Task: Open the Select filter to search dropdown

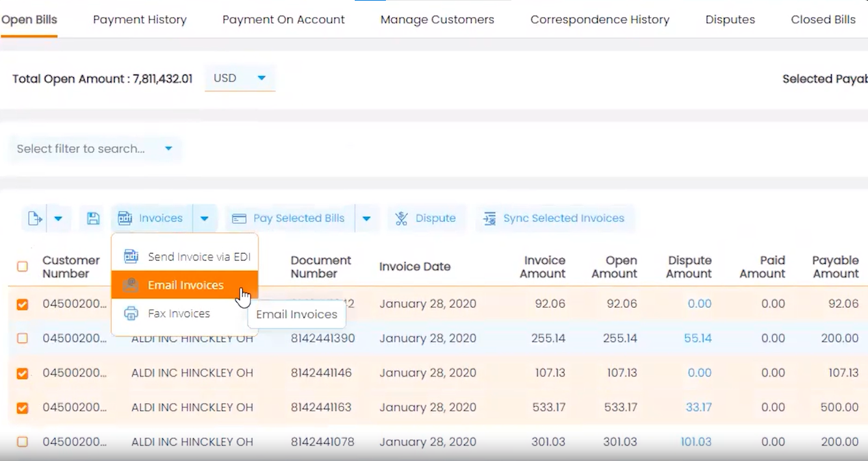Action: coord(95,149)
